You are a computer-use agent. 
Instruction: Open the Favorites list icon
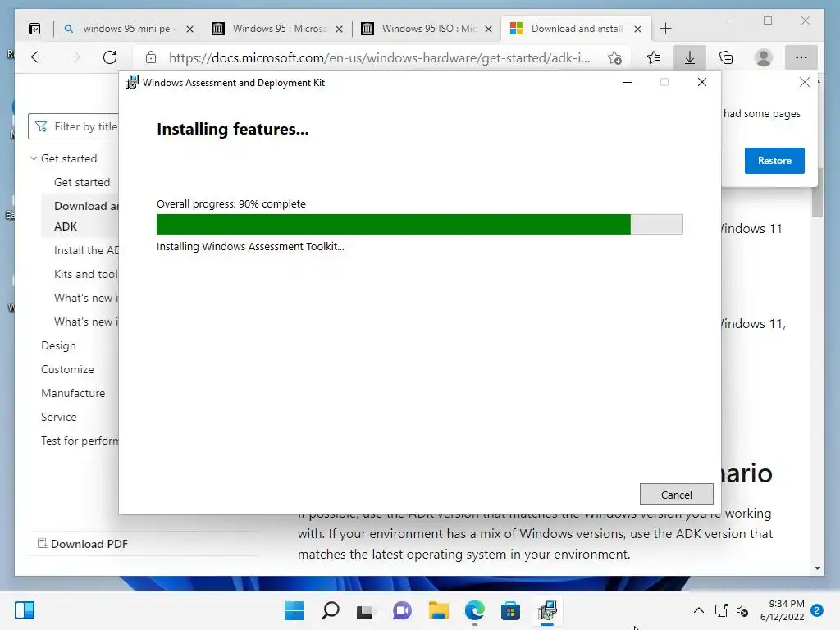point(654,57)
